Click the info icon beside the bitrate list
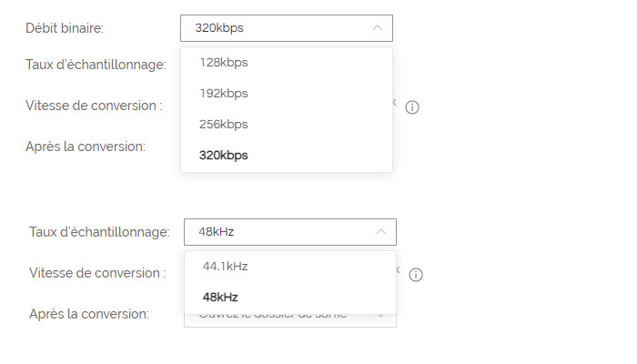637x364 pixels. 411,107
